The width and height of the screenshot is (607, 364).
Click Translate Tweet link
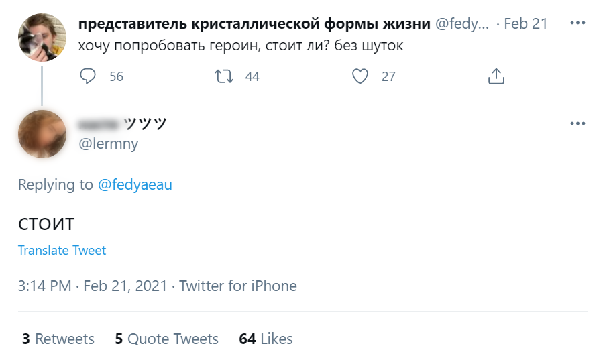62,250
